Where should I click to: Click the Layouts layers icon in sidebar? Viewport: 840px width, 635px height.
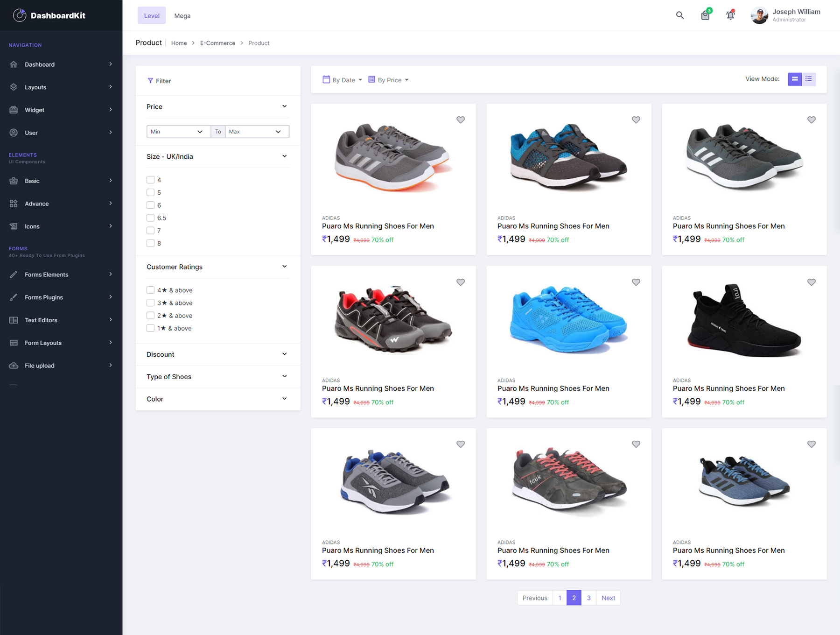tap(14, 87)
